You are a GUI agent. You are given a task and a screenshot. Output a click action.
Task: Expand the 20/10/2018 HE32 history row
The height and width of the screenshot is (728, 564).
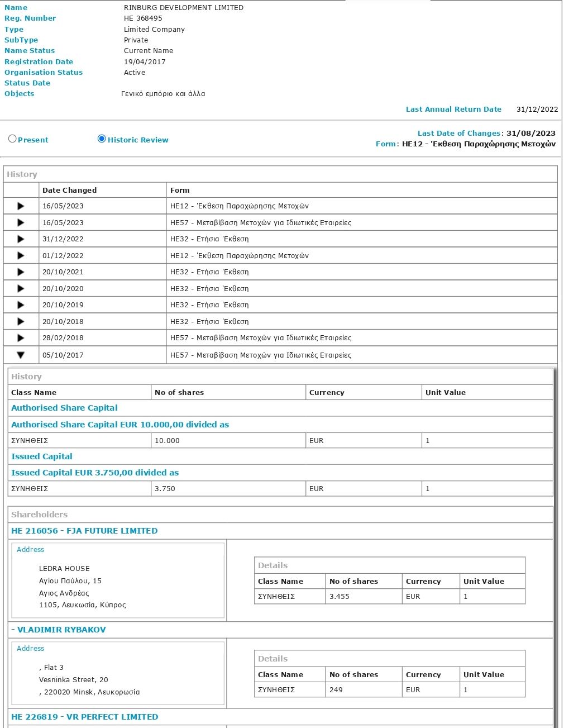click(21, 321)
